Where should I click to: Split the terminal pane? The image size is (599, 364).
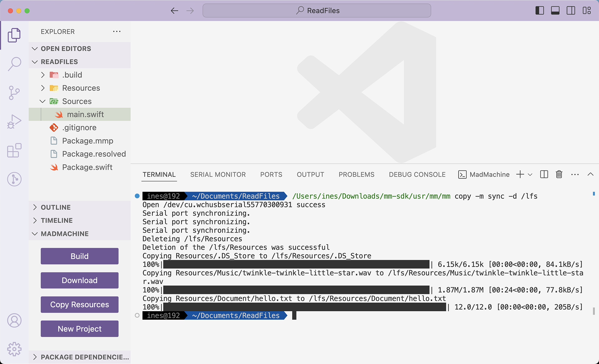pyautogui.click(x=544, y=174)
